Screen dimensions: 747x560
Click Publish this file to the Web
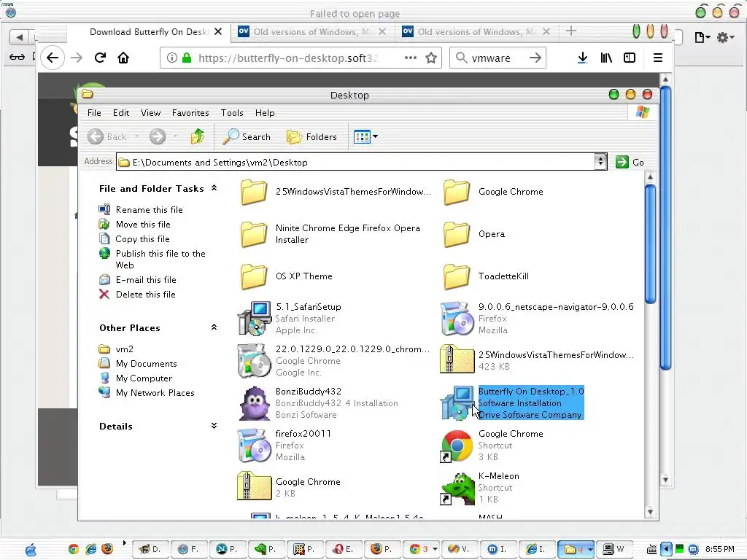[160, 259]
